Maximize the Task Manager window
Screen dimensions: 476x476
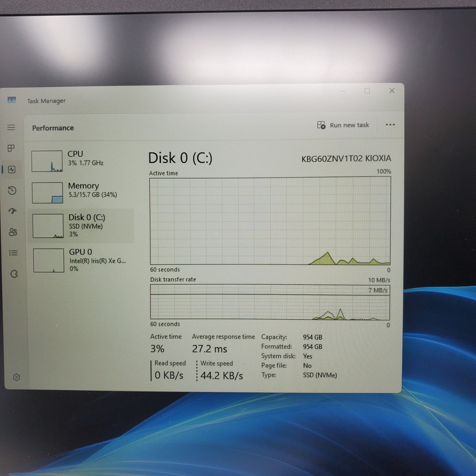click(x=367, y=91)
